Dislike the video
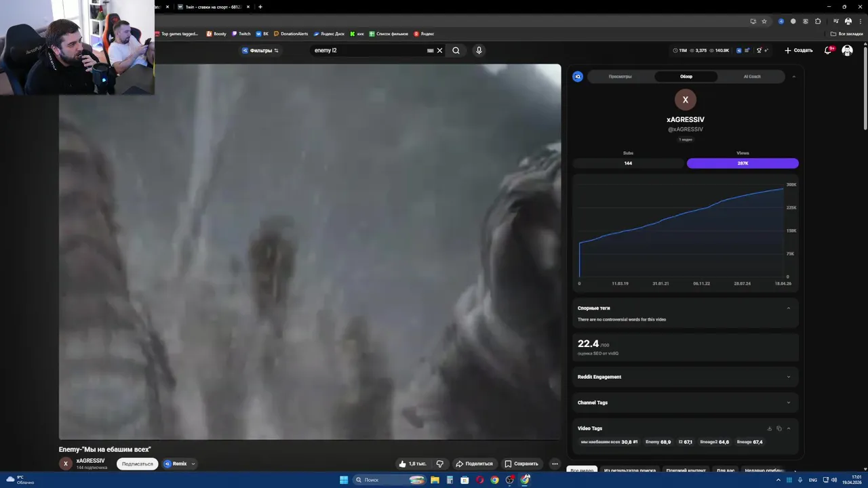The image size is (868, 488). pos(439,464)
